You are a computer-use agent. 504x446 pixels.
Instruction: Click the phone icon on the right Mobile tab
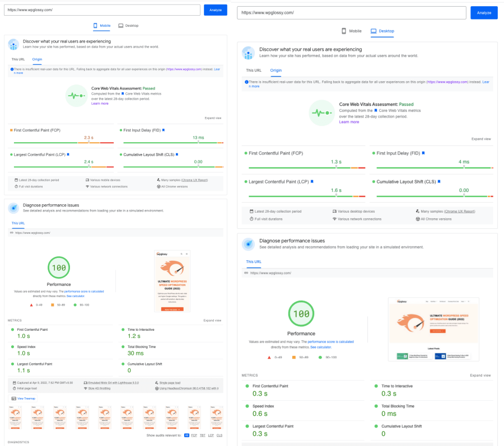pos(344,31)
